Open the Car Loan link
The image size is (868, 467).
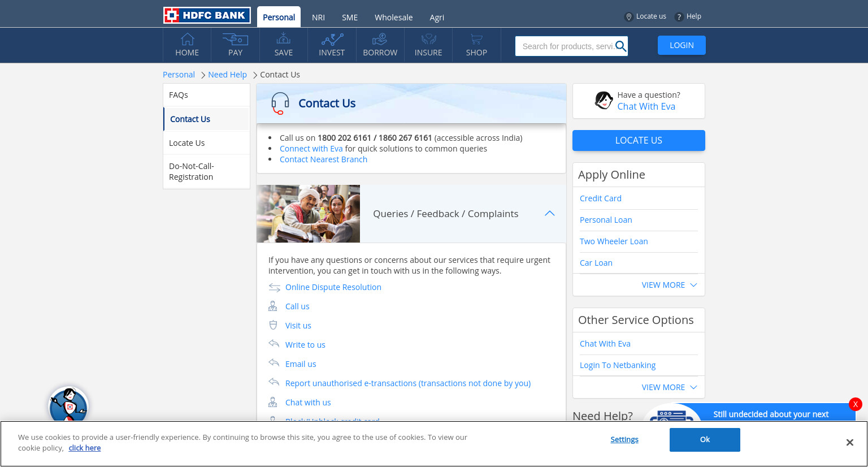tap(596, 263)
